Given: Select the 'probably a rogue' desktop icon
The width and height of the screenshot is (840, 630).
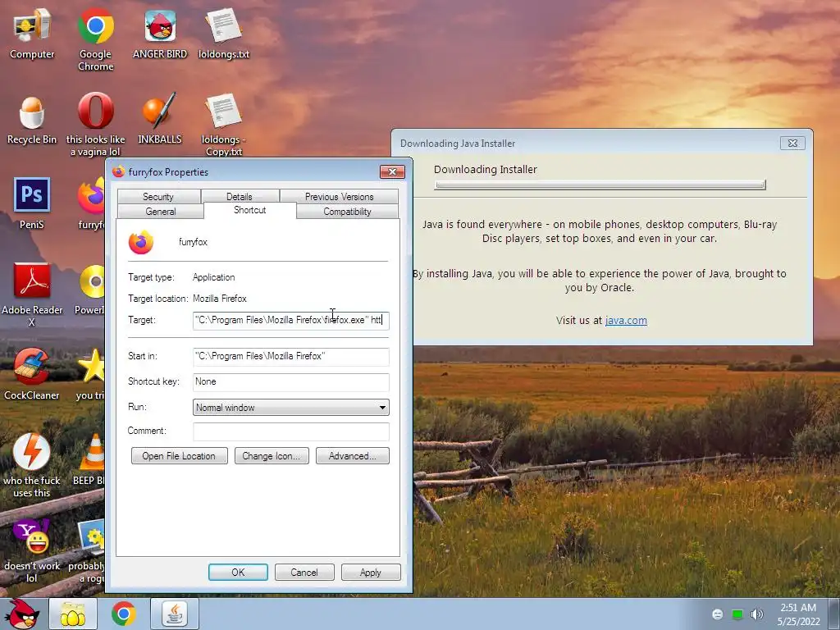Looking at the screenshot, I should 92,537.
